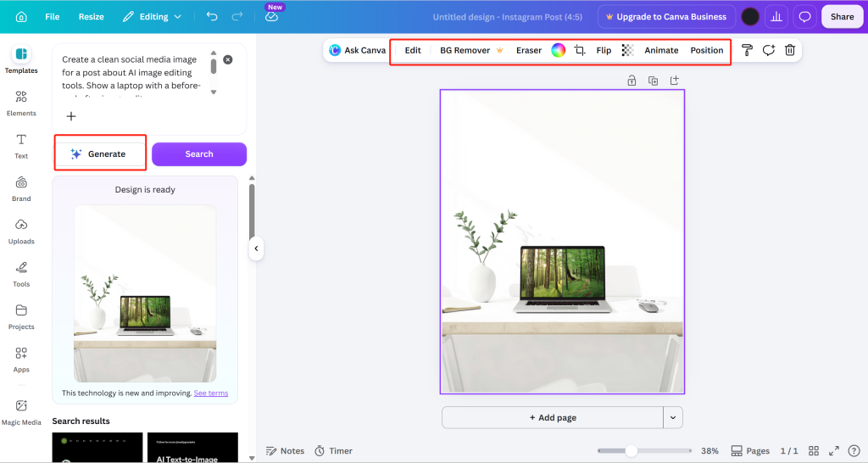Expand the Add page dropdown arrow
The width and height of the screenshot is (868, 463).
click(673, 417)
